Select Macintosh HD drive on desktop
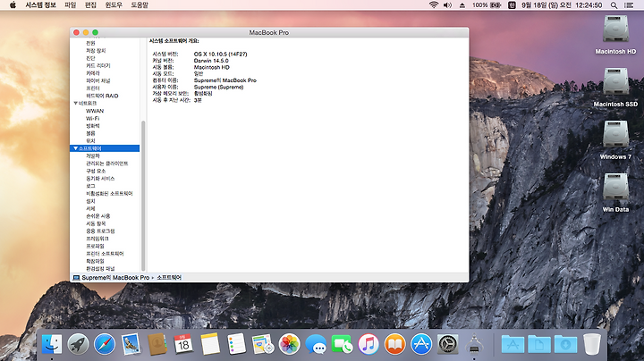Image resolution: width=644 pixels, height=361 pixels. click(x=615, y=35)
